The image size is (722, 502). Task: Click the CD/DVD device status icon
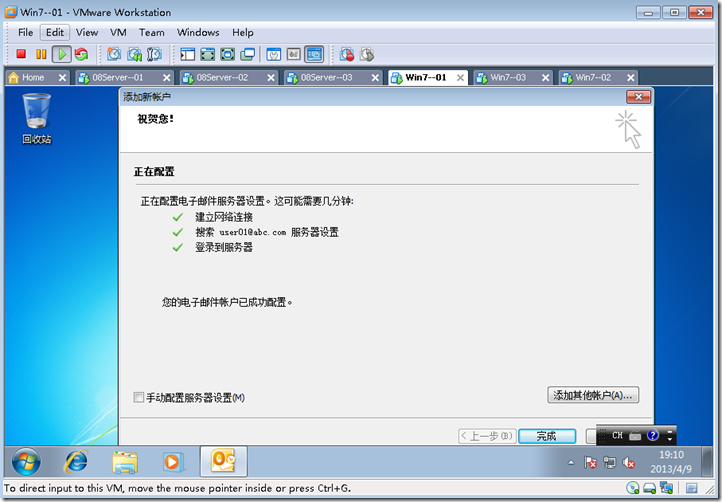633,488
